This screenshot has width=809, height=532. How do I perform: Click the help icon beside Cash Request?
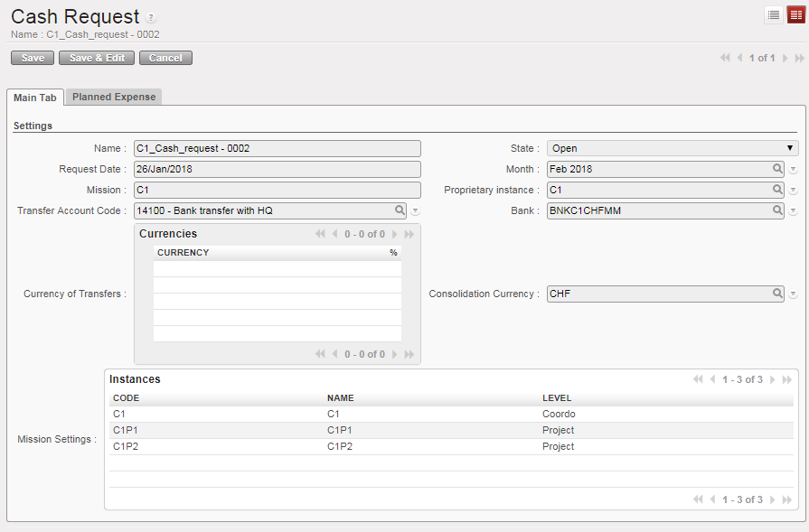(x=151, y=18)
